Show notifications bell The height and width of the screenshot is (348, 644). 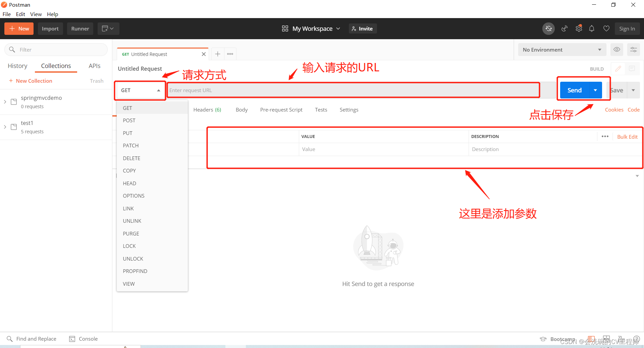point(592,29)
